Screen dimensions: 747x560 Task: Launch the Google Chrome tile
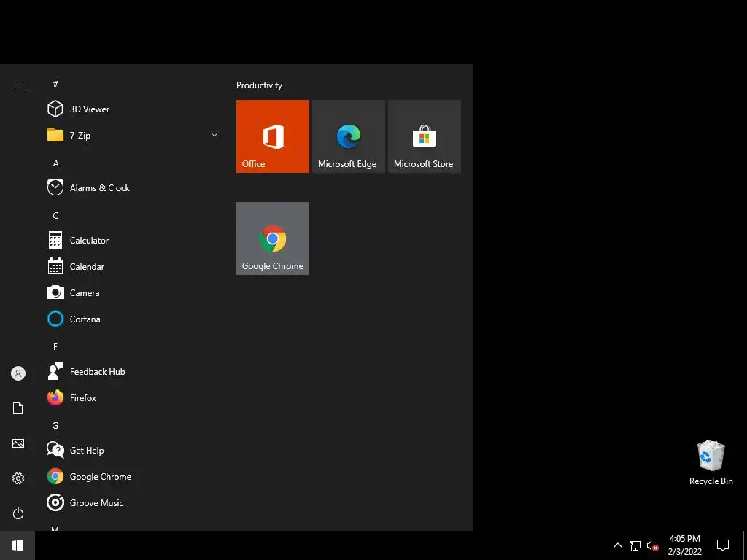[273, 238]
